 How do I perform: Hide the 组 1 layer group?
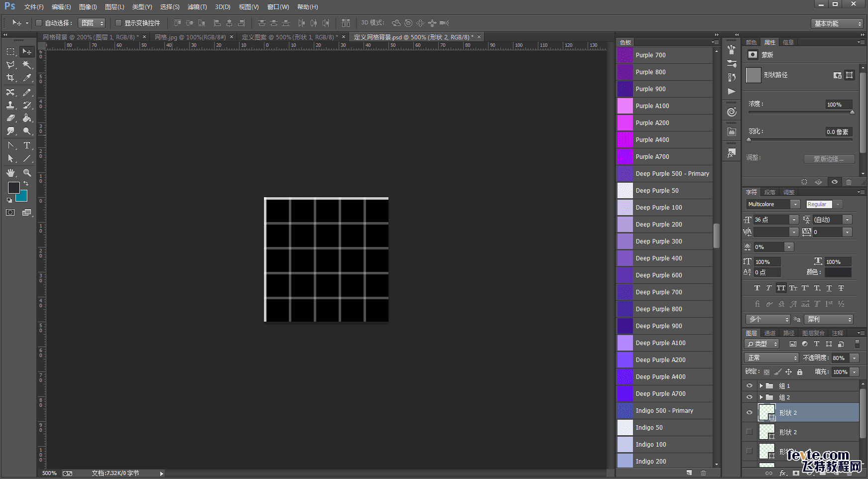coord(749,386)
